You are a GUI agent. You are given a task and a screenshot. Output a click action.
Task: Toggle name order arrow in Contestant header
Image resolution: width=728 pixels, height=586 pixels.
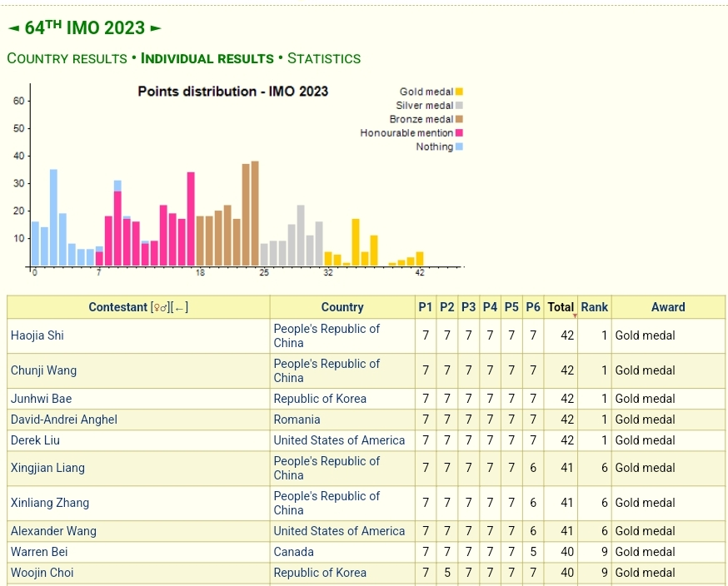pyautogui.click(x=180, y=307)
